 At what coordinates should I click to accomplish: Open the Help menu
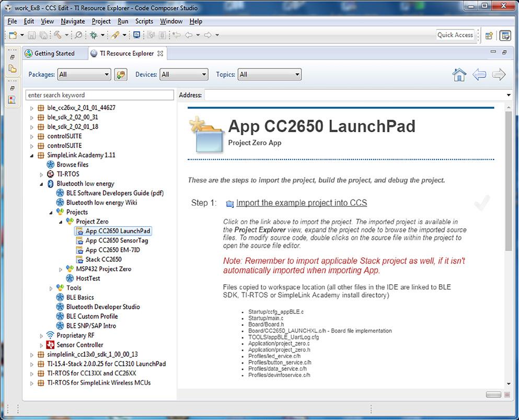[x=195, y=21]
